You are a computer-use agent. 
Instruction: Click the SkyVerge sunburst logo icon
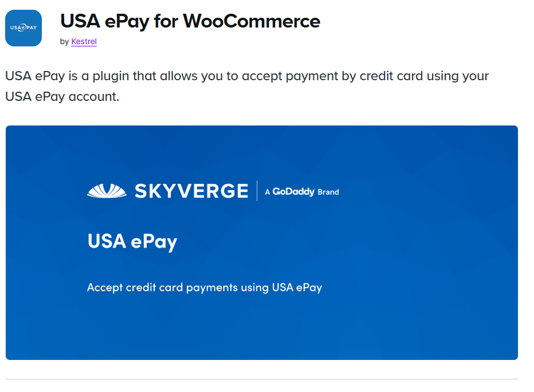pos(107,191)
